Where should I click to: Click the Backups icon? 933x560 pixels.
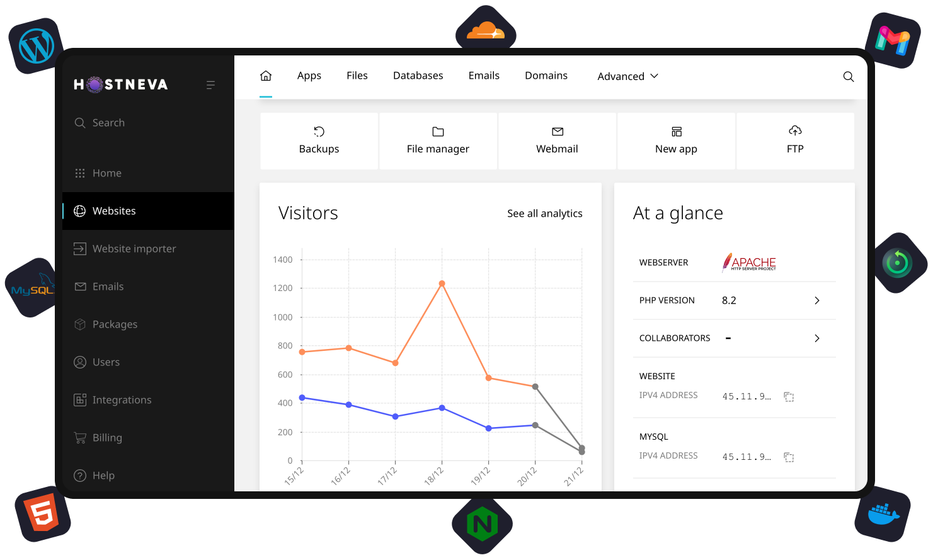pos(319,132)
